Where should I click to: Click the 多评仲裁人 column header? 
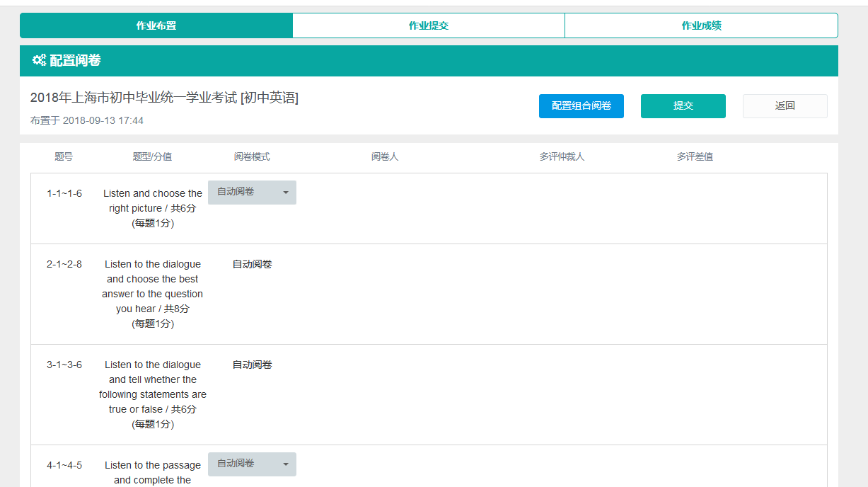click(x=562, y=156)
